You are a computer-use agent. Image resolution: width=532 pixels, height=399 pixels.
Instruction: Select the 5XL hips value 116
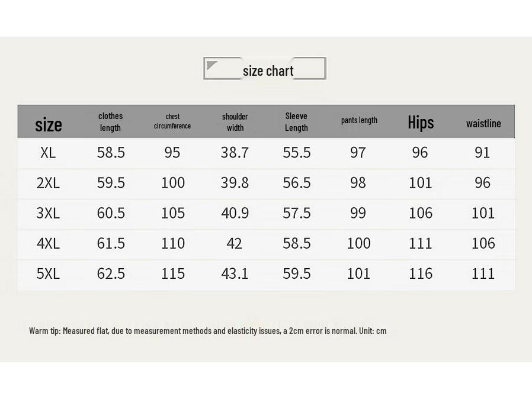(421, 273)
